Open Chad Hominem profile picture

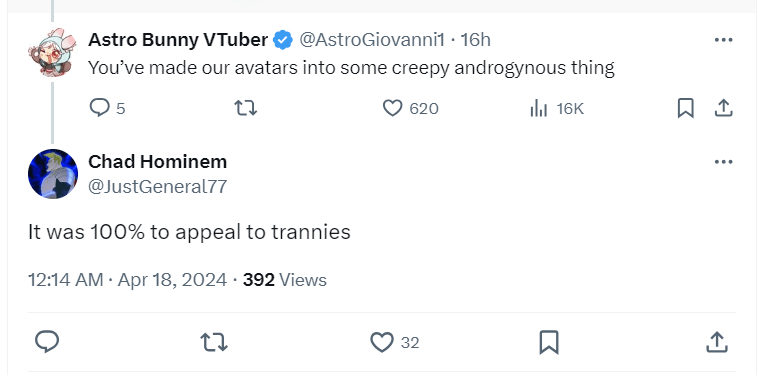click(53, 174)
